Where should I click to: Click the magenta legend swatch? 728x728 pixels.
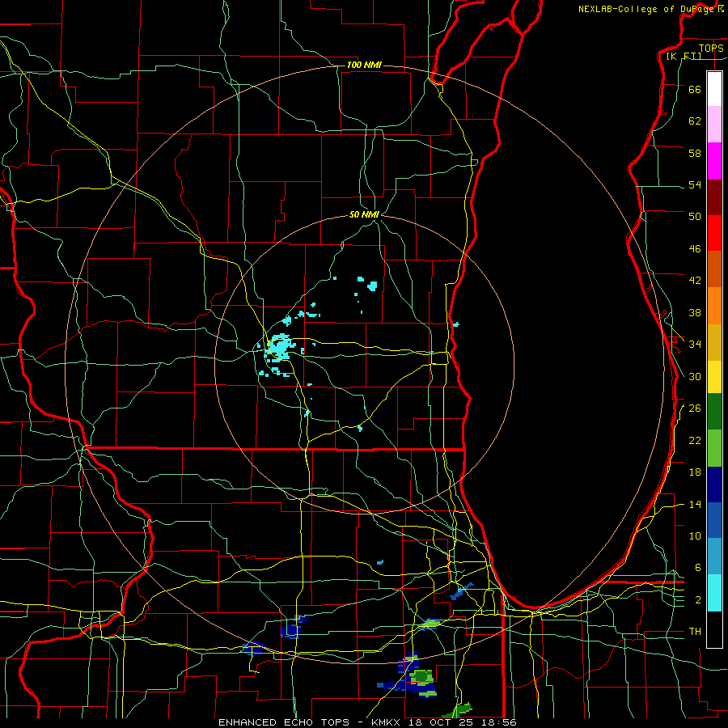pos(714,161)
